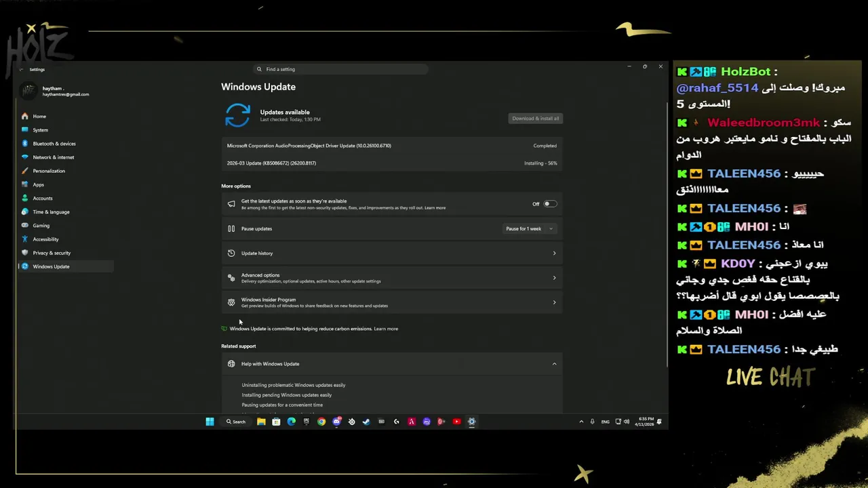Collapse Help with Windows Update section
The height and width of the screenshot is (488, 868).
coord(554,364)
